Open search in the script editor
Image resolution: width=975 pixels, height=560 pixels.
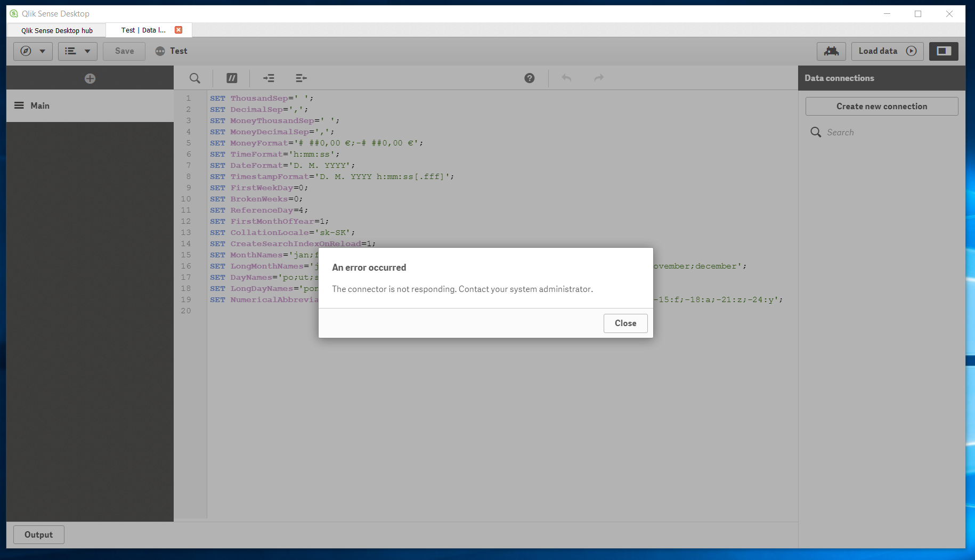tap(195, 78)
